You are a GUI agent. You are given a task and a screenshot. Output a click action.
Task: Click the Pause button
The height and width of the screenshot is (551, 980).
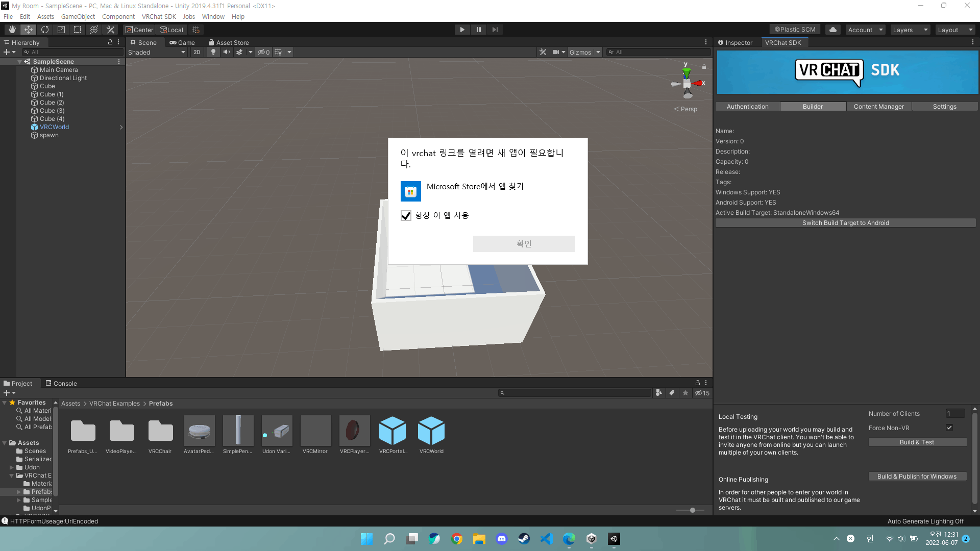pyautogui.click(x=478, y=30)
